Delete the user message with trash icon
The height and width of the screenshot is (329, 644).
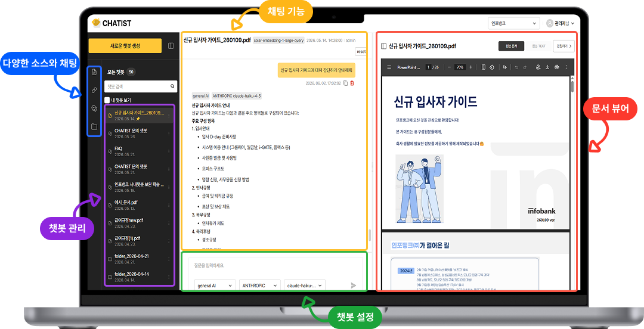352,83
